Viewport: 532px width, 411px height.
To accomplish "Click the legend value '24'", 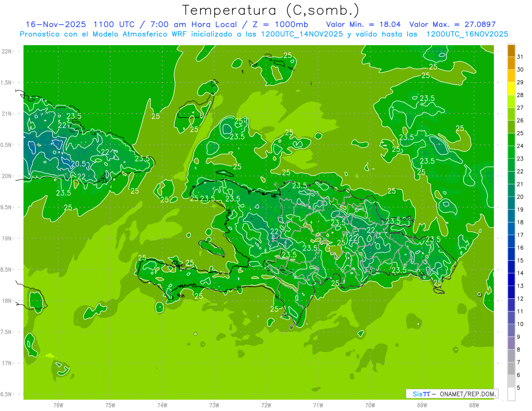I will pyautogui.click(x=520, y=146).
